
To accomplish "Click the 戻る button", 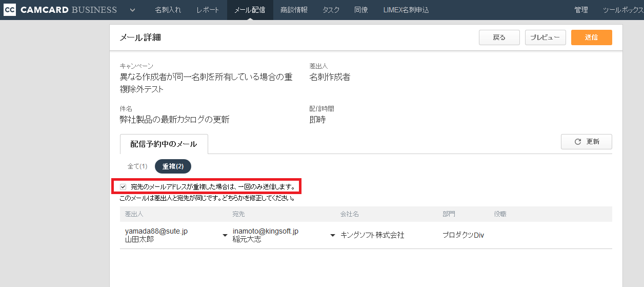I will click(499, 37).
